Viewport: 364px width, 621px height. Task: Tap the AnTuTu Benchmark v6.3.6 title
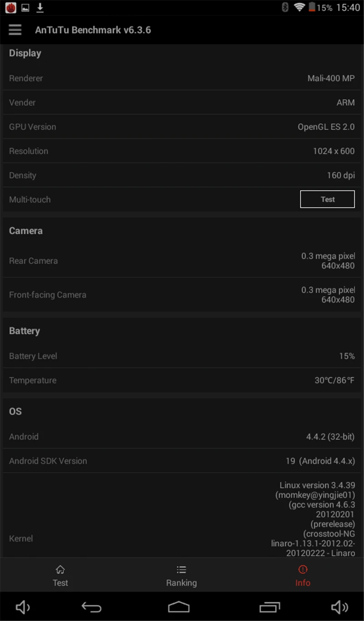point(93,30)
